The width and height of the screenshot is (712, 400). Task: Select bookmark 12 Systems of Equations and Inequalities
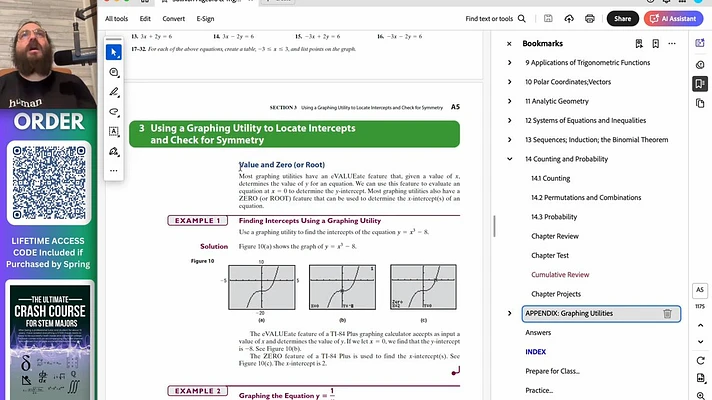point(585,121)
